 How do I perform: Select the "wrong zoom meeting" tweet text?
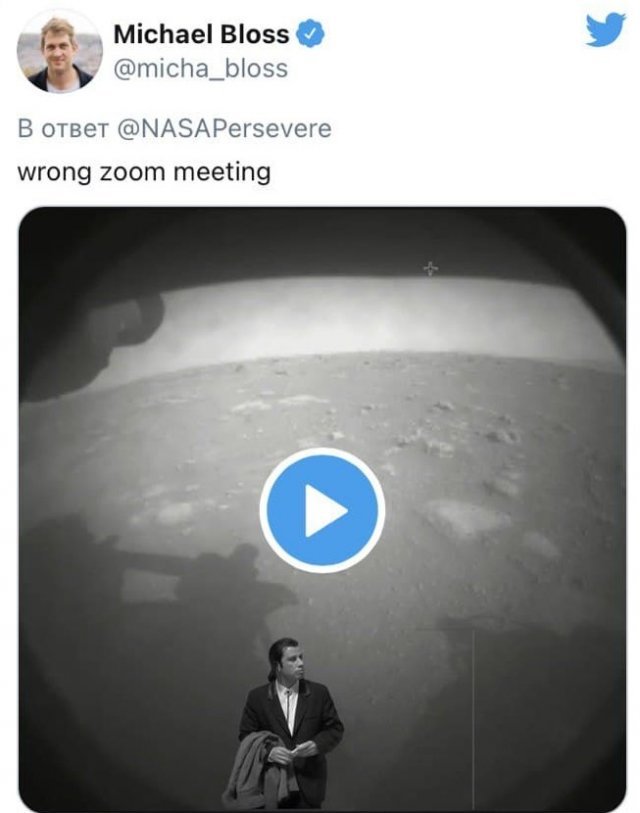[x=144, y=171]
